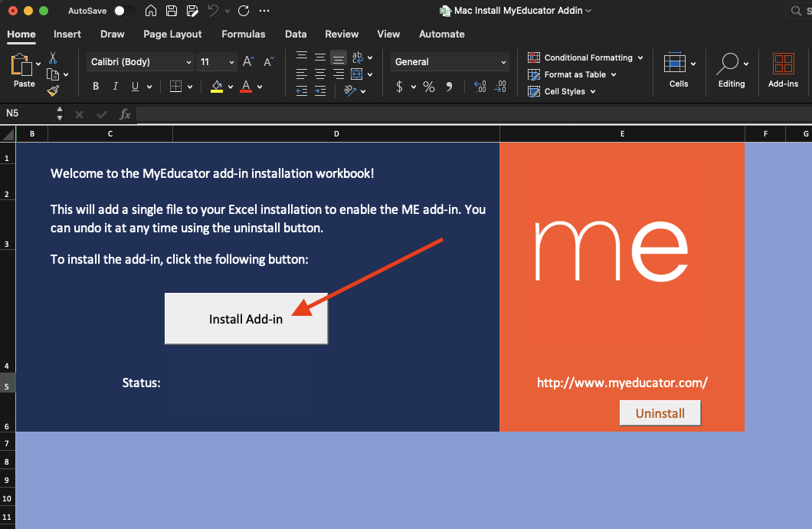The height and width of the screenshot is (529, 812).
Task: Click the Borders icon
Action: [x=176, y=87]
